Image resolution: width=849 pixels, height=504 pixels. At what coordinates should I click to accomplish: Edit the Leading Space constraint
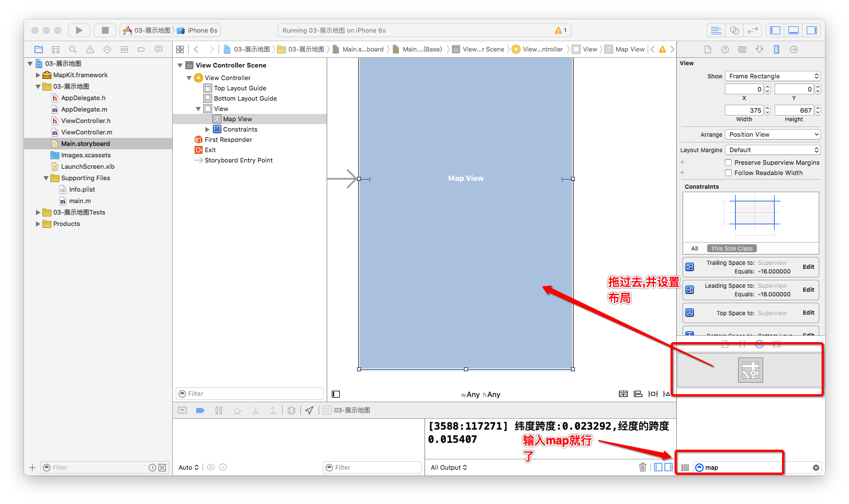point(808,289)
